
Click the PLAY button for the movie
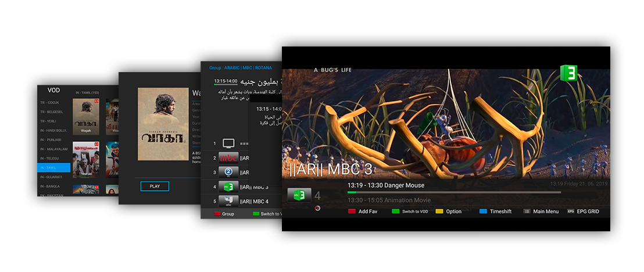(x=155, y=186)
